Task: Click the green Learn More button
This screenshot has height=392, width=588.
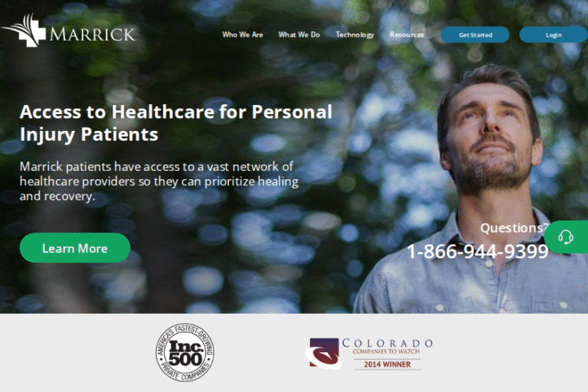Action: click(75, 248)
